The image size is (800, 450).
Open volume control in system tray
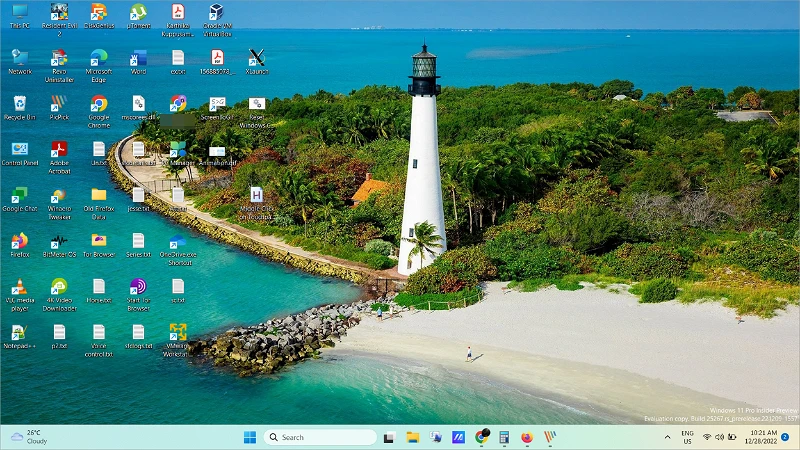(719, 437)
